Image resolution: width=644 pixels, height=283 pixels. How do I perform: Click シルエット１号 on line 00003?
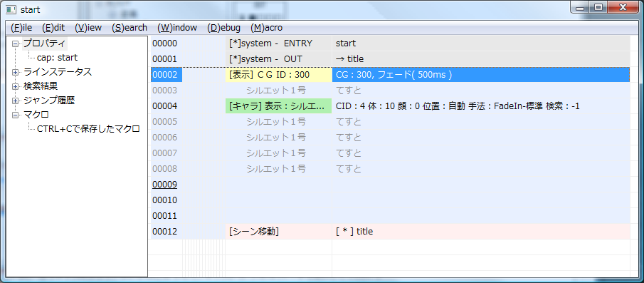click(276, 90)
